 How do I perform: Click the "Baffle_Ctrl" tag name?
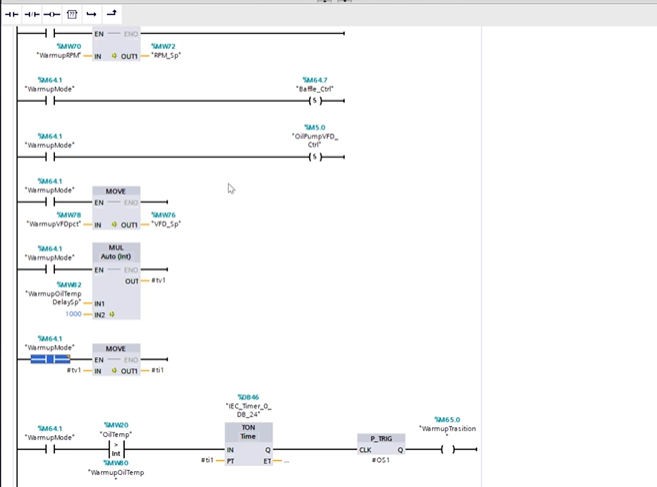pos(315,89)
